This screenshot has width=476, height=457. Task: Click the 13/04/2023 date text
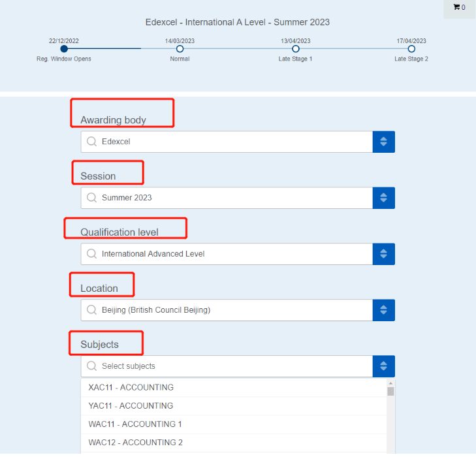tap(296, 41)
